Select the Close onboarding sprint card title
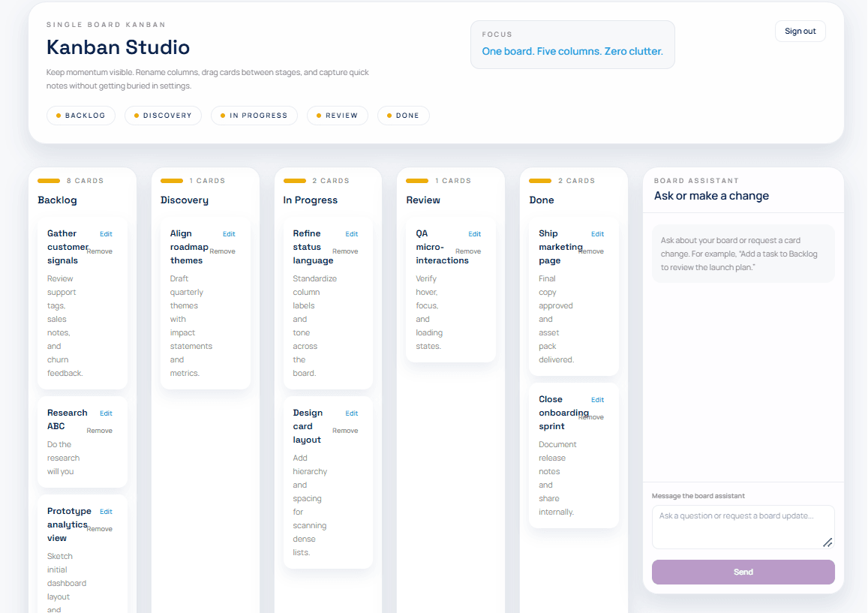The width and height of the screenshot is (868, 613). tap(563, 413)
